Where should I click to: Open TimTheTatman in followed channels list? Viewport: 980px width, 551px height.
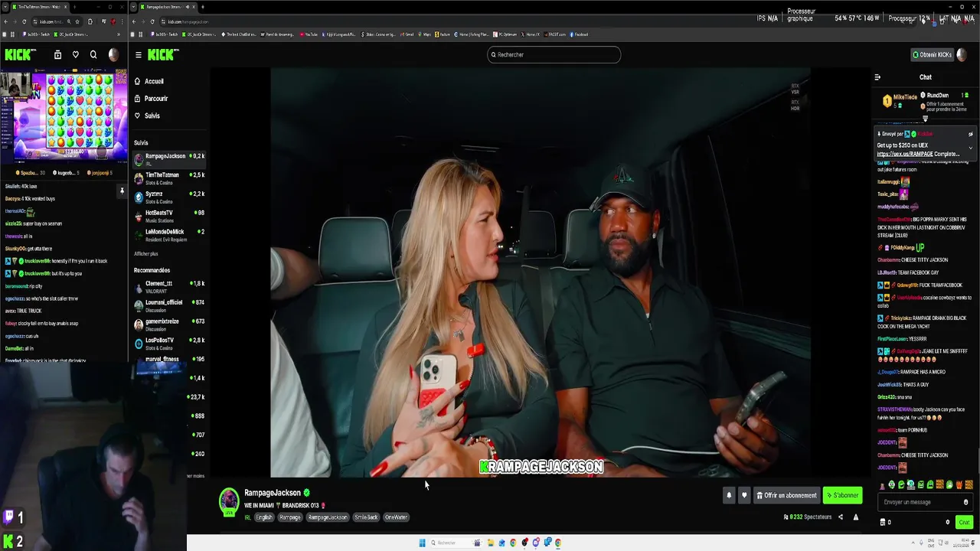point(169,178)
